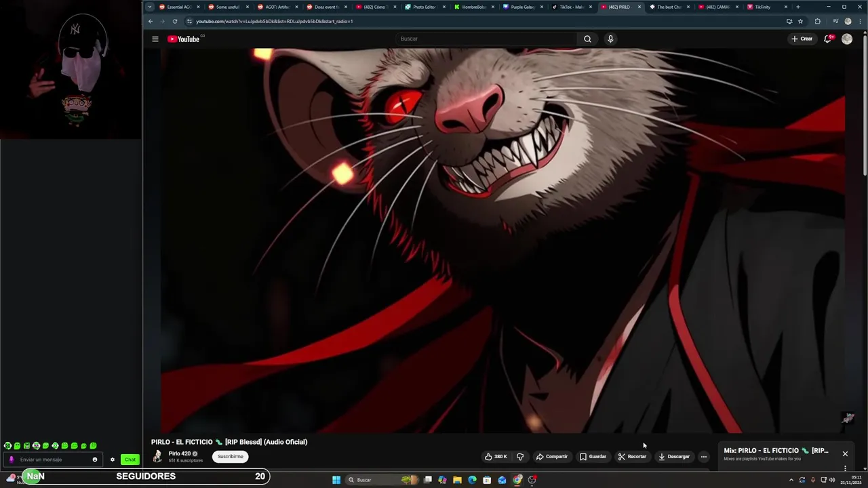Open the YouTube notifications bell
The image size is (868, 488).
[827, 39]
